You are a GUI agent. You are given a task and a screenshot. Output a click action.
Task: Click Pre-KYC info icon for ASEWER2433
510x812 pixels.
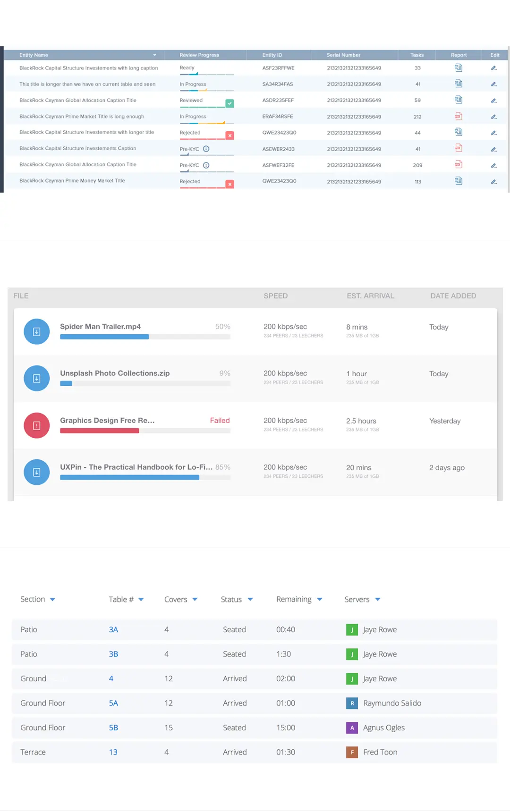pos(206,149)
